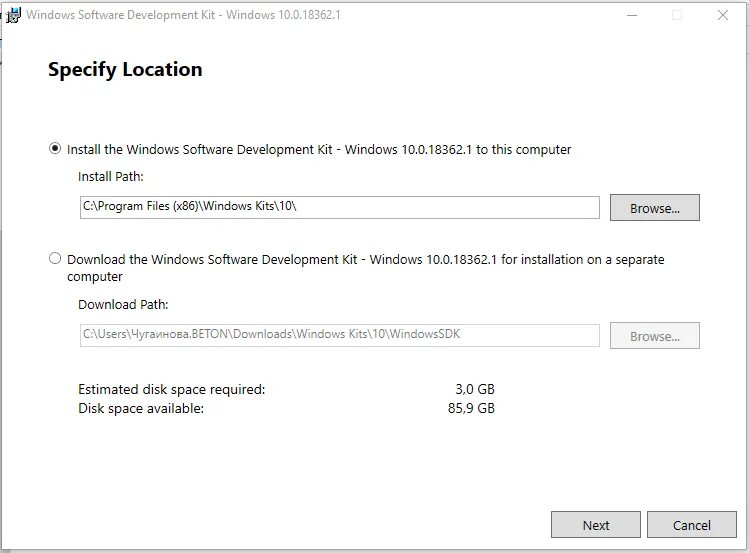Cancel the SDK setup
Screen dimensions: 749x553
pyautogui.click(x=692, y=525)
